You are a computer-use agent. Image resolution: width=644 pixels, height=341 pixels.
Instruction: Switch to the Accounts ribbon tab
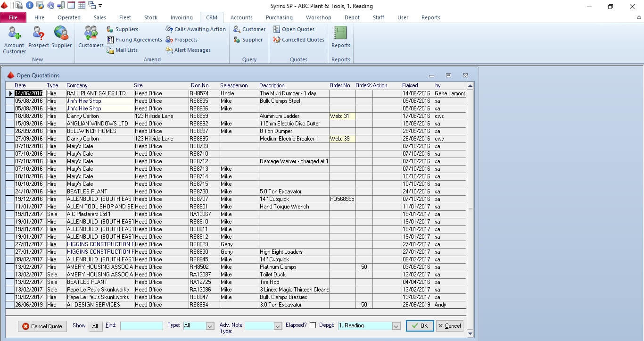pyautogui.click(x=241, y=17)
